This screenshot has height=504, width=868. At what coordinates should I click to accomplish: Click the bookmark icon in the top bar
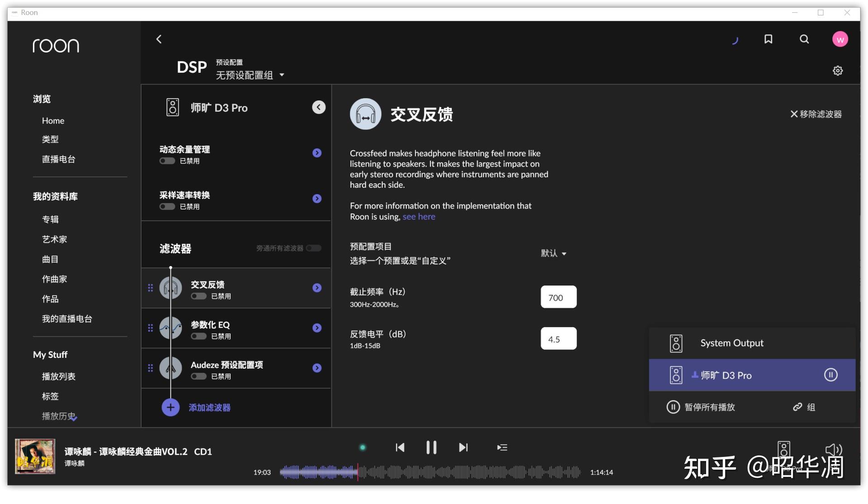coord(769,39)
